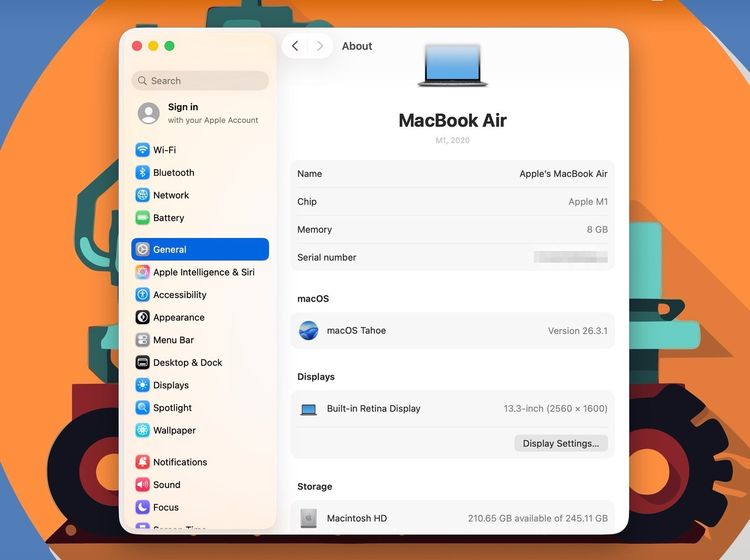Click the Notifications bell icon
Screen dimensions: 750x560
click(x=143, y=461)
